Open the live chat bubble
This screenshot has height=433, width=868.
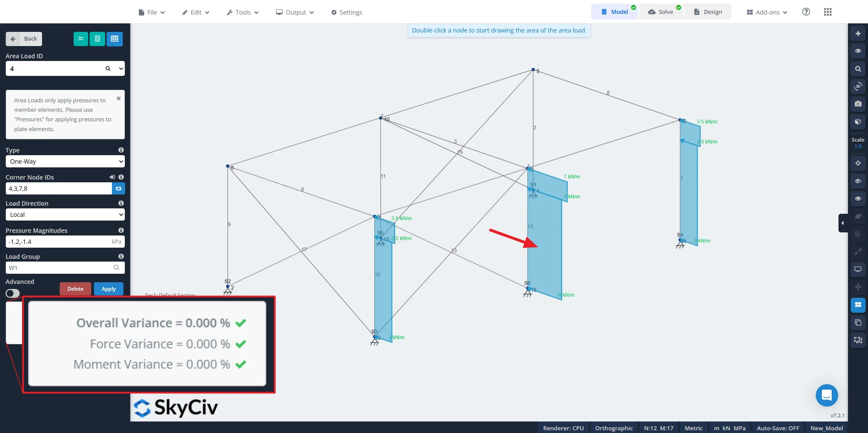click(827, 395)
